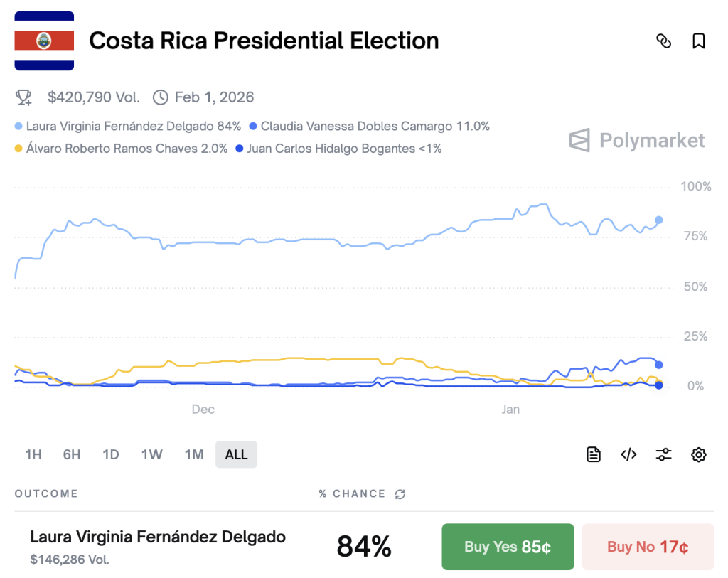The image size is (728, 578).
Task: Click the copy link icon
Action: pyautogui.click(x=663, y=41)
